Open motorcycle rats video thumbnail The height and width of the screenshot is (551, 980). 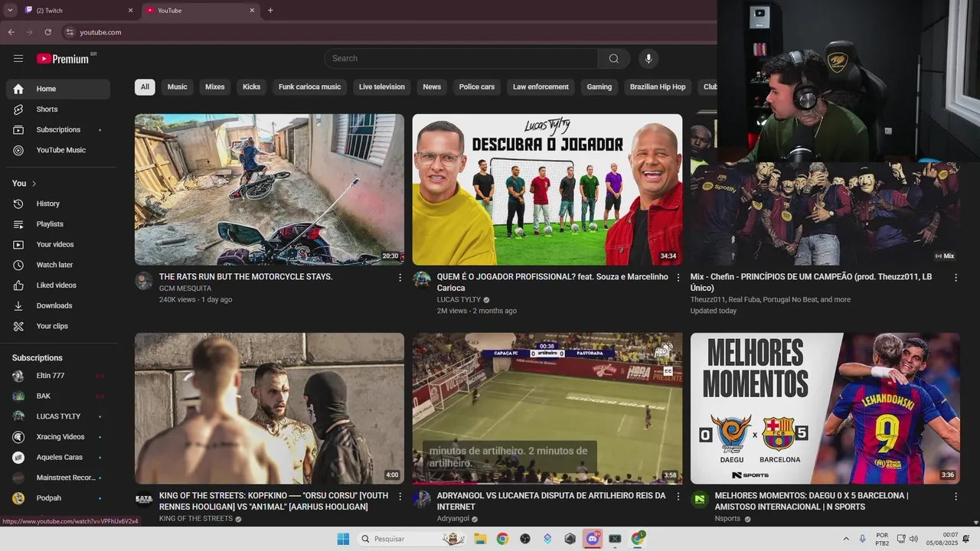tap(269, 190)
